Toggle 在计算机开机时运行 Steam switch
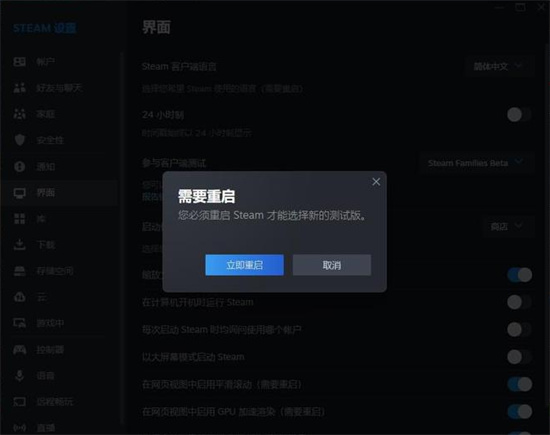 point(519,302)
